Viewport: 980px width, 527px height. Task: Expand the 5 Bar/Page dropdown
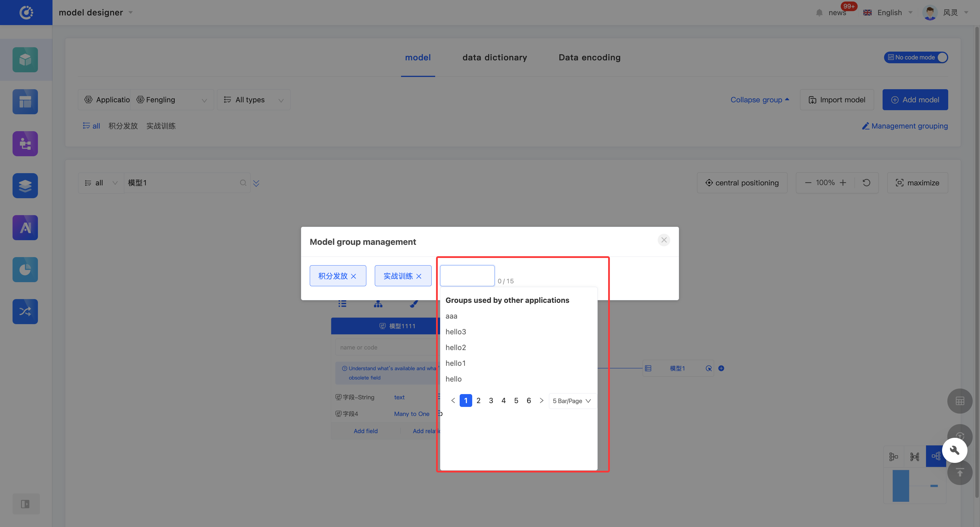[x=572, y=401]
